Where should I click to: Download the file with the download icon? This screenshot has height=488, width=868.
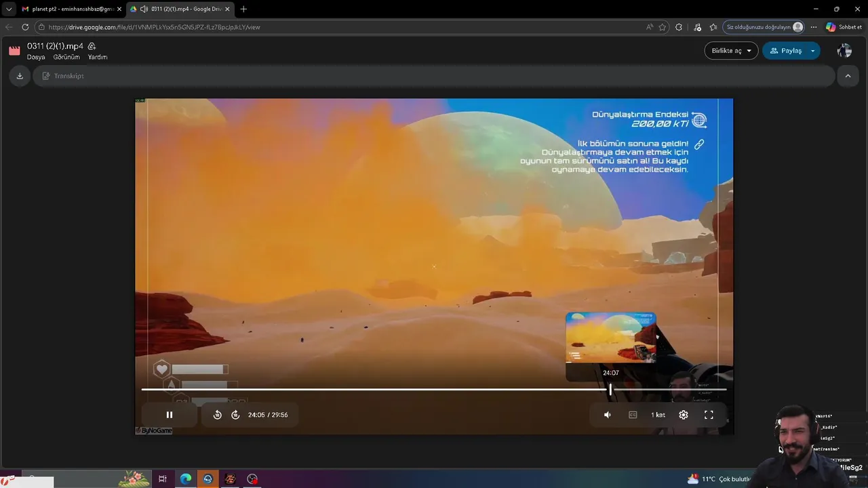point(20,76)
